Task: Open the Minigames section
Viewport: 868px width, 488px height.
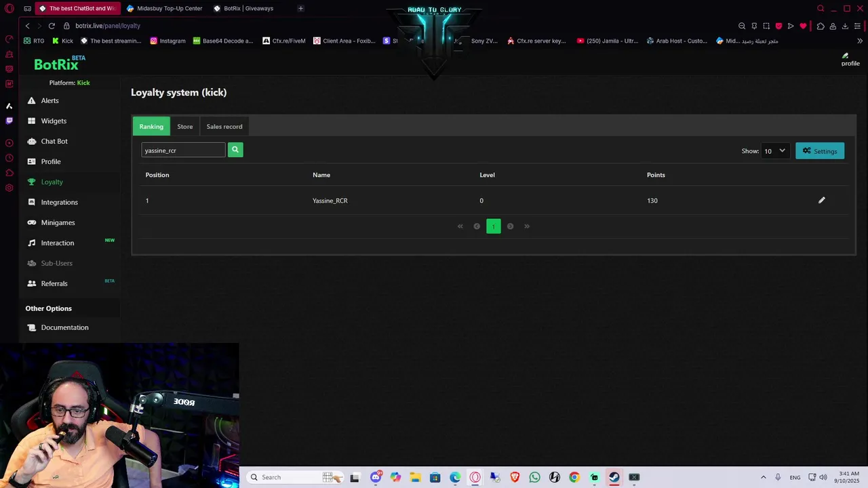Action: tap(58, 222)
